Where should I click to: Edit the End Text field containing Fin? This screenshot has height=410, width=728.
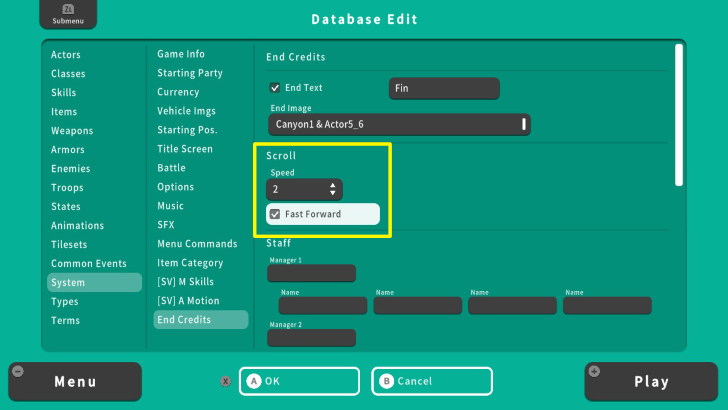pos(444,88)
